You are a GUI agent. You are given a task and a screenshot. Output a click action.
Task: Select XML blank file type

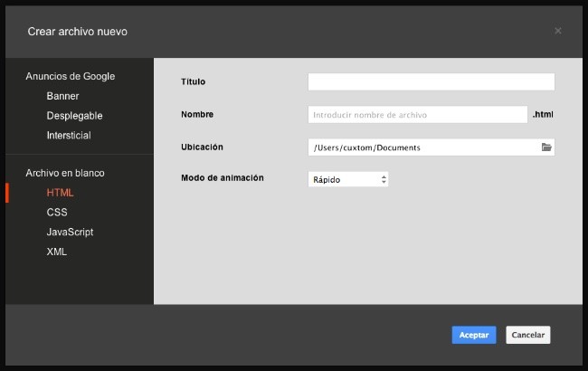coord(56,252)
